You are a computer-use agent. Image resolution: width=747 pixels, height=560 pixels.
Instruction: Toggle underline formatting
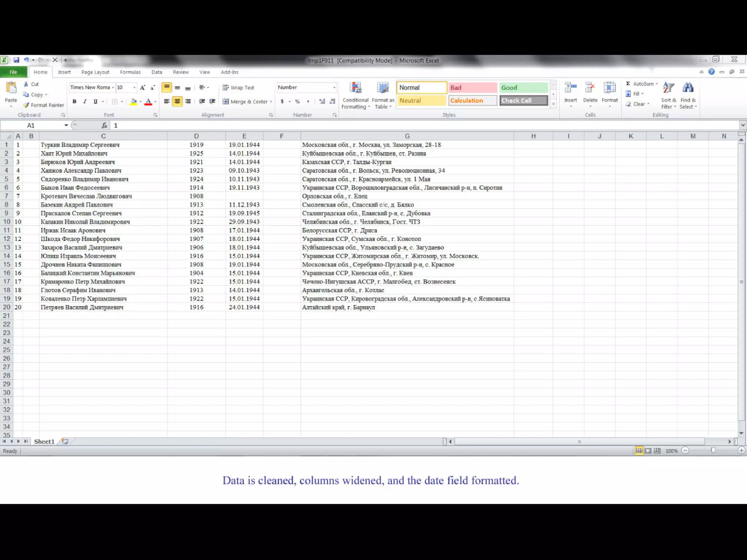95,101
